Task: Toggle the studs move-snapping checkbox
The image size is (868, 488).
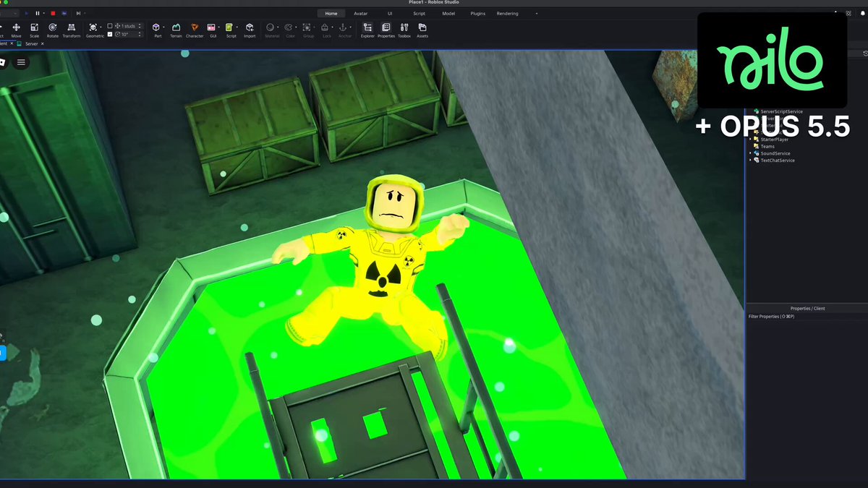Action: point(110,26)
